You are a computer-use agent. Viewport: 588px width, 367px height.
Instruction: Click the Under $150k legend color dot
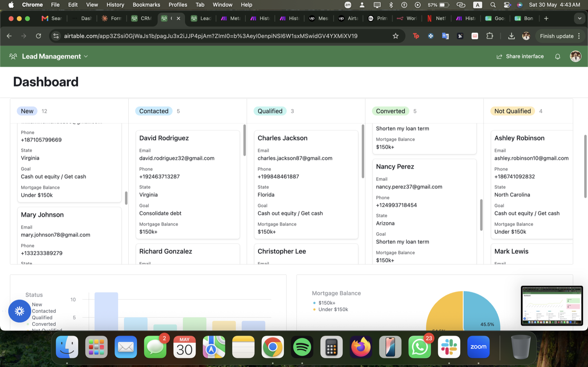pos(314,309)
